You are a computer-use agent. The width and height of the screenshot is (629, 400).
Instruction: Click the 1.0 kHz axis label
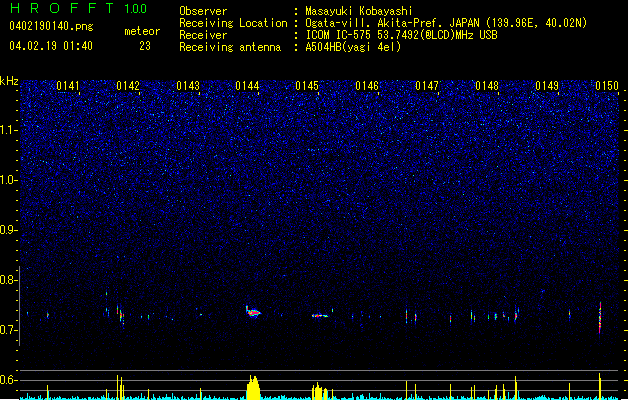(9, 180)
